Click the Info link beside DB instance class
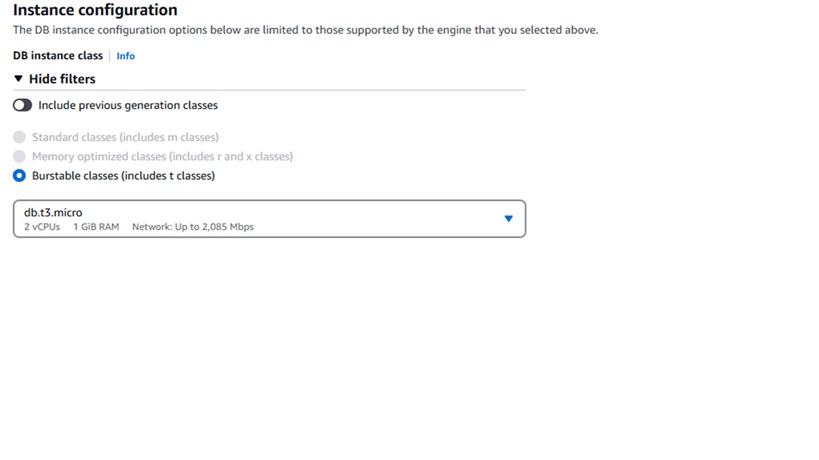819x460 pixels. [125, 56]
